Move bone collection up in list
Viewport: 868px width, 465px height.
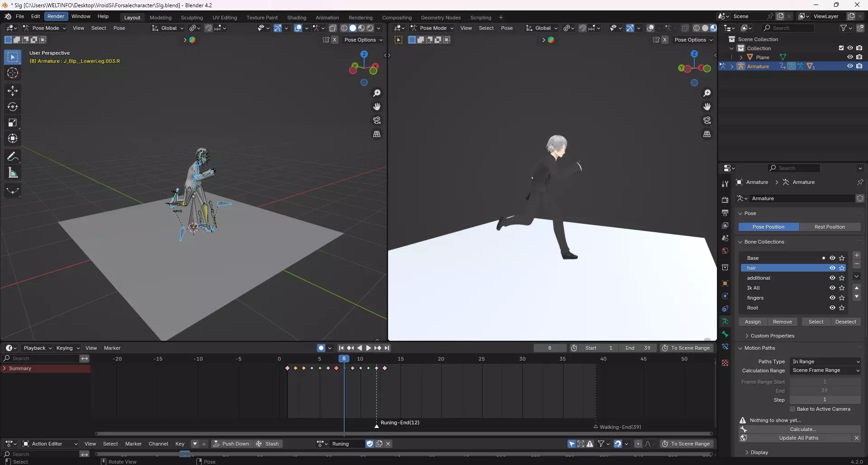click(x=857, y=288)
